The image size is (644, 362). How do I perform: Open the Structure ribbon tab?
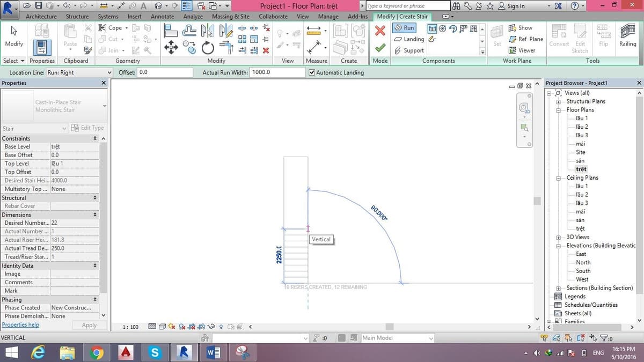(77, 17)
